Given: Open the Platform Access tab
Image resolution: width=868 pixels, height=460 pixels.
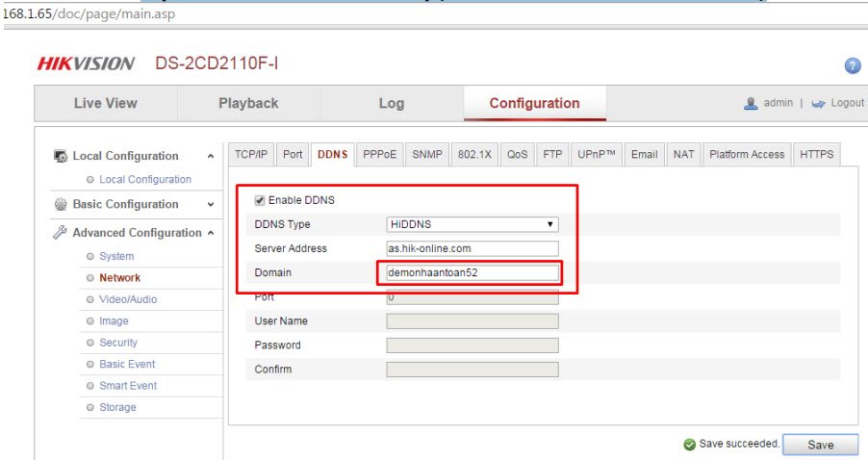Looking at the screenshot, I should click(746, 154).
